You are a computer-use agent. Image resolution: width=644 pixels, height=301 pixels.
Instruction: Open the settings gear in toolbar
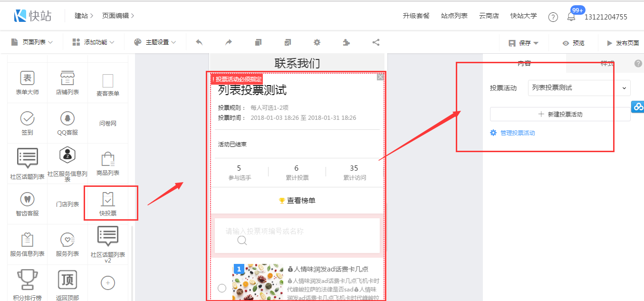pos(317,42)
